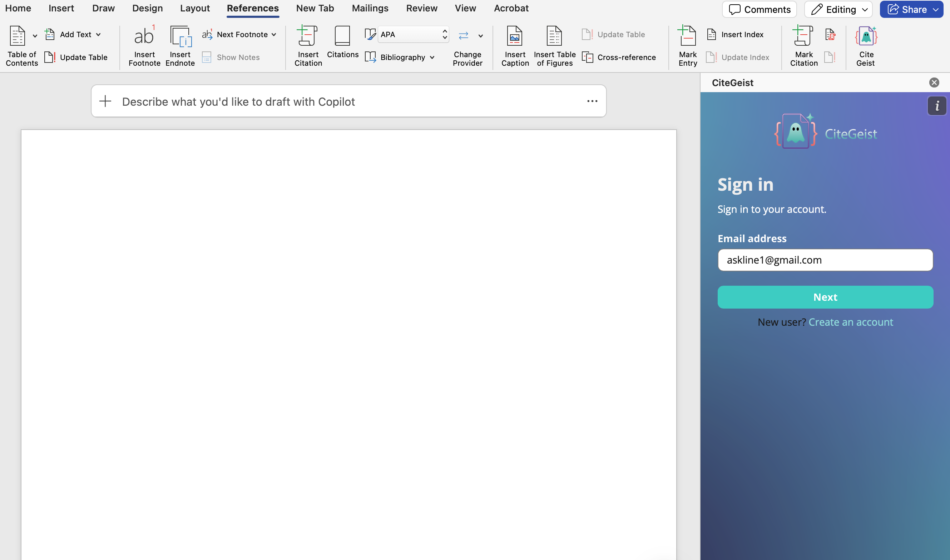Open the APA citation style selector
The height and width of the screenshot is (560, 950).
point(413,34)
